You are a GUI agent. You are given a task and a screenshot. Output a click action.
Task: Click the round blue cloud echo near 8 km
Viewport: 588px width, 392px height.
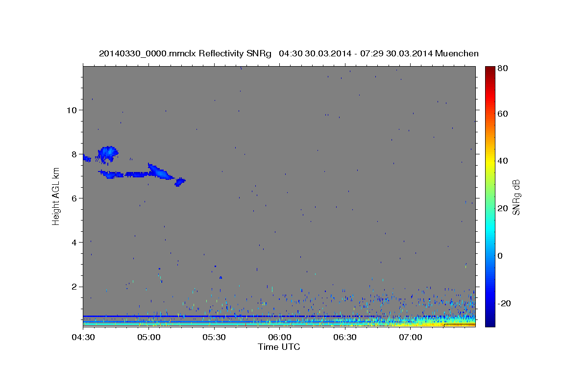[107, 154]
